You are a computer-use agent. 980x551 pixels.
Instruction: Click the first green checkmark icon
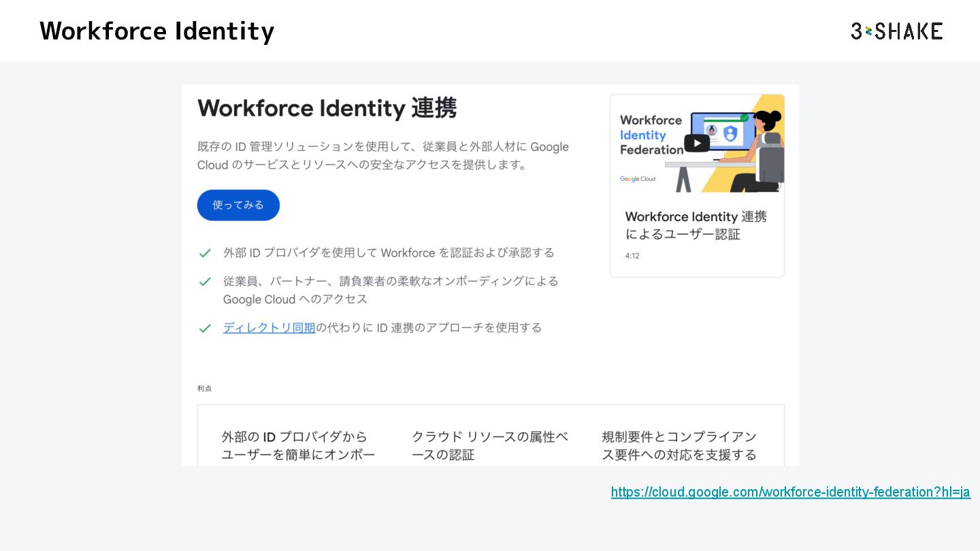click(x=205, y=253)
